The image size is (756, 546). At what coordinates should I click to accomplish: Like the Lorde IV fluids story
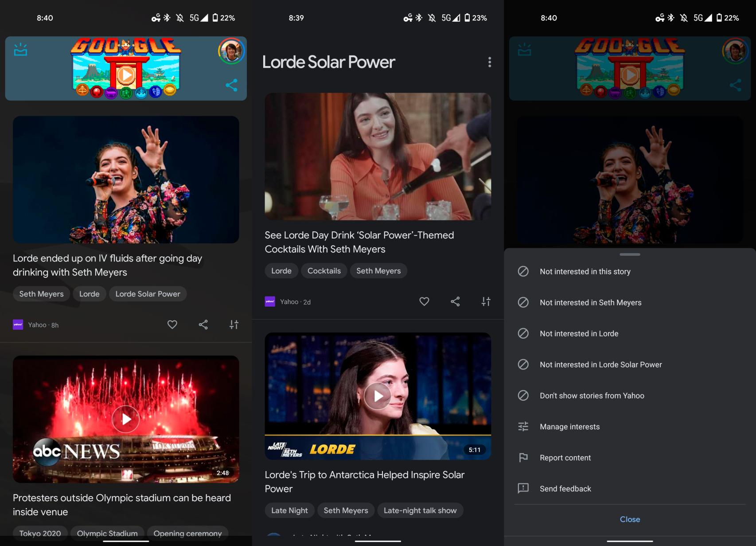(172, 325)
